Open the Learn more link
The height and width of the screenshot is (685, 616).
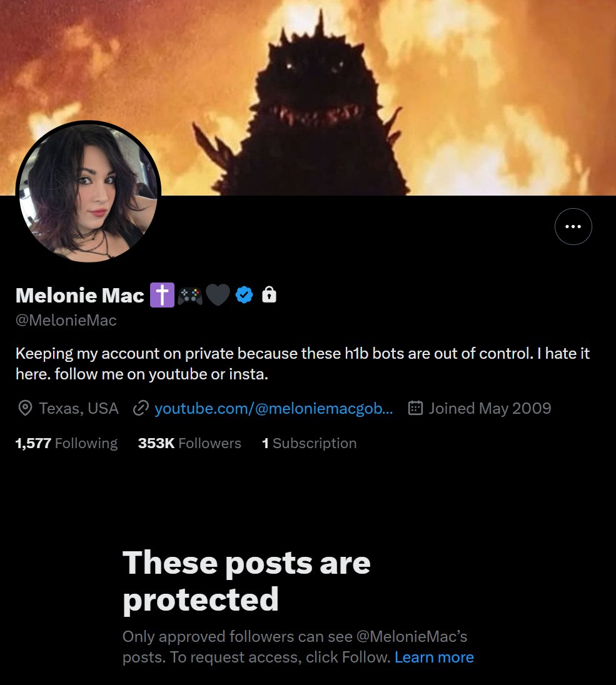point(434,657)
